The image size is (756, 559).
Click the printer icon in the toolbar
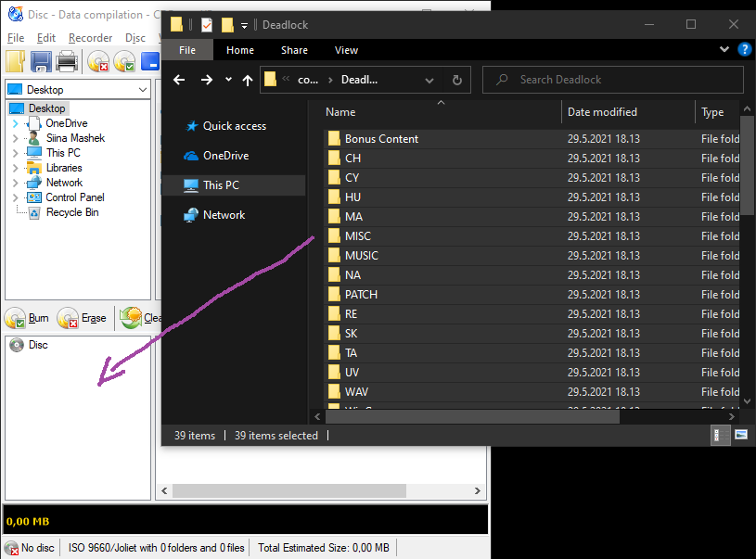(x=67, y=62)
